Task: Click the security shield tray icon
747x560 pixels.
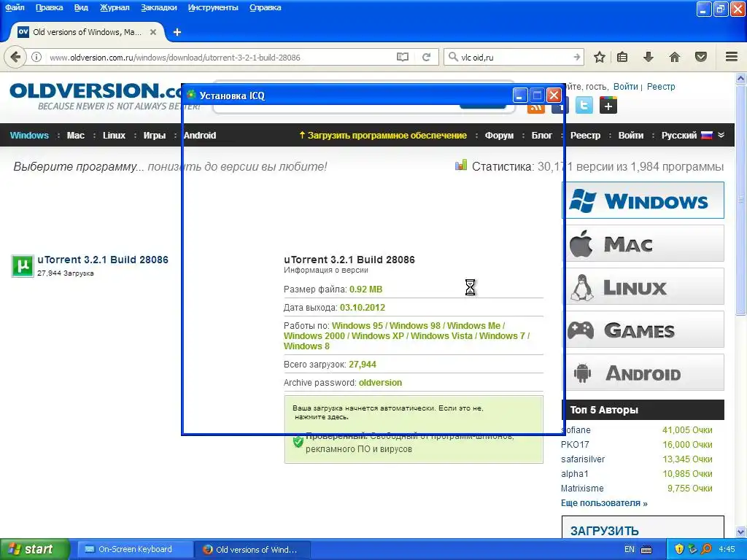Action: pos(679,550)
